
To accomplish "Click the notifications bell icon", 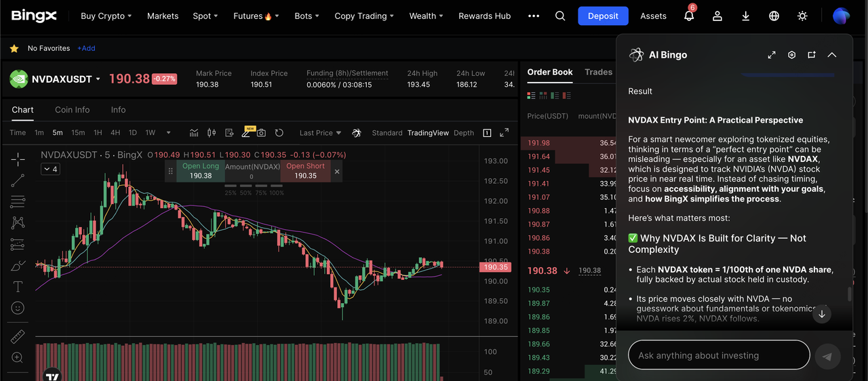I will click(x=689, y=16).
